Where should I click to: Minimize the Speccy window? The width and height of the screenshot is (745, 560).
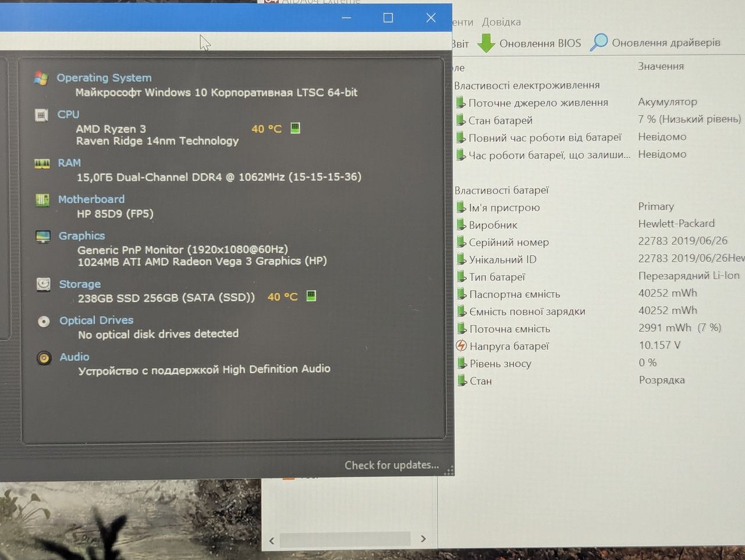pos(346,18)
